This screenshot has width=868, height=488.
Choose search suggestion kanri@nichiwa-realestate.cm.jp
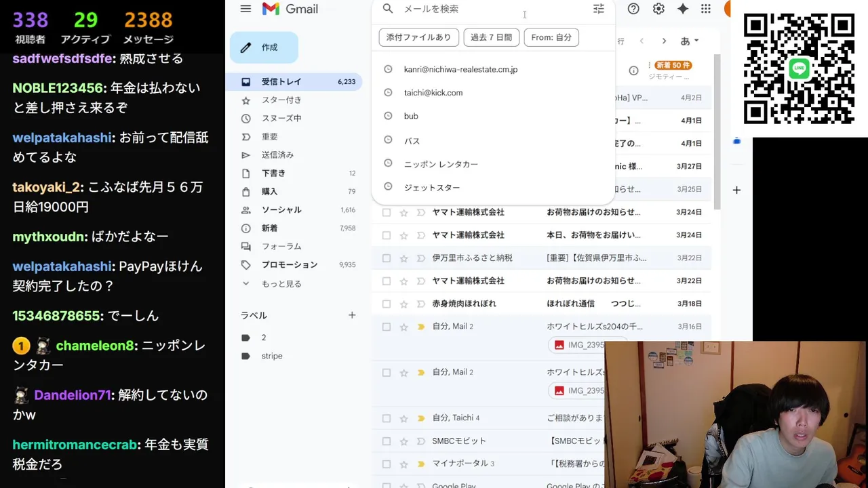click(493, 69)
